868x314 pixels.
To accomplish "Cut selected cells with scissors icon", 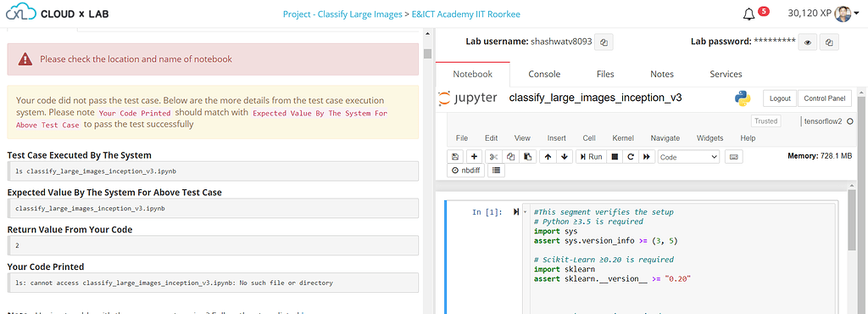I will 494,157.
